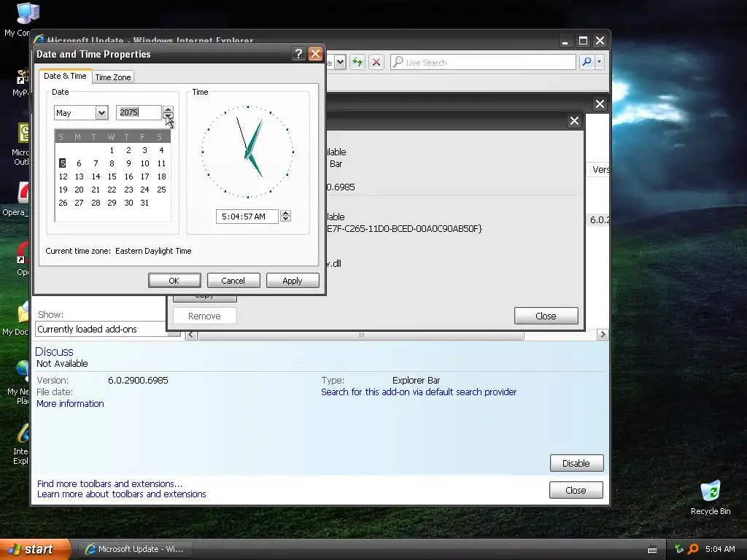Click the Disable button
Viewport: 747px width, 560px height.
[x=576, y=463]
